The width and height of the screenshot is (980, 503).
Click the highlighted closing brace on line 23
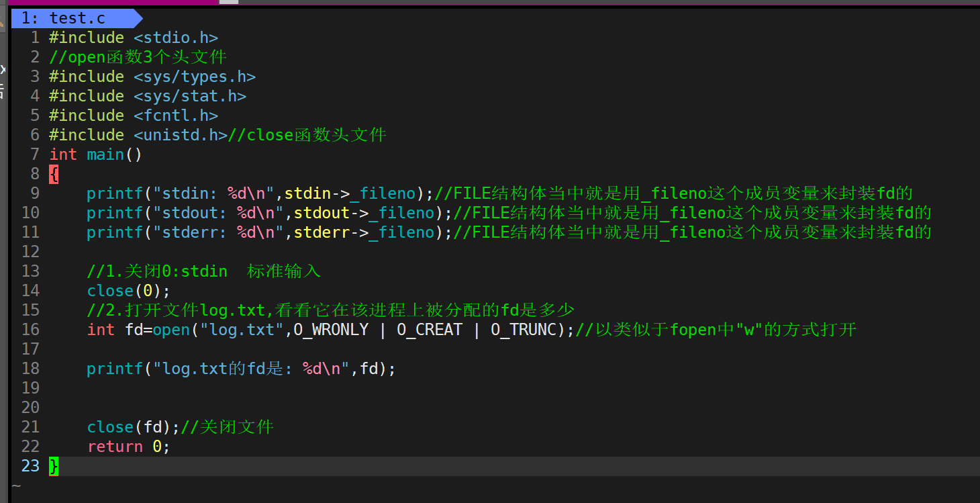(x=54, y=466)
